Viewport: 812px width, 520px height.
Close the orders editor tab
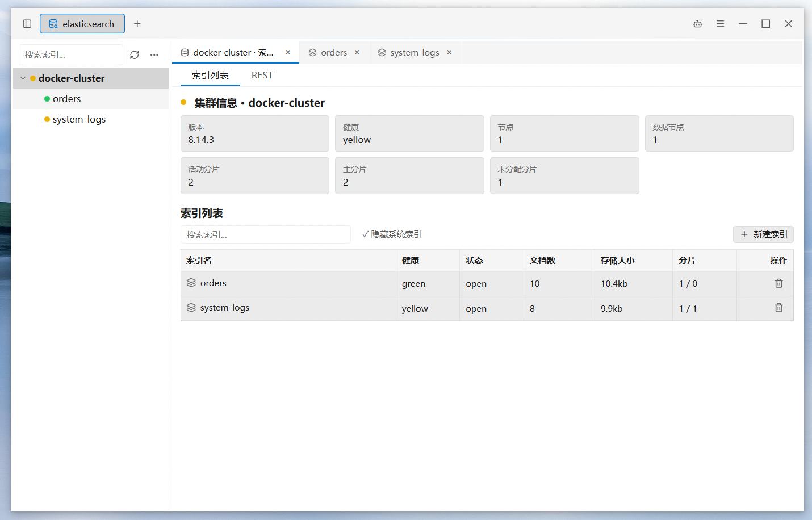(x=357, y=52)
